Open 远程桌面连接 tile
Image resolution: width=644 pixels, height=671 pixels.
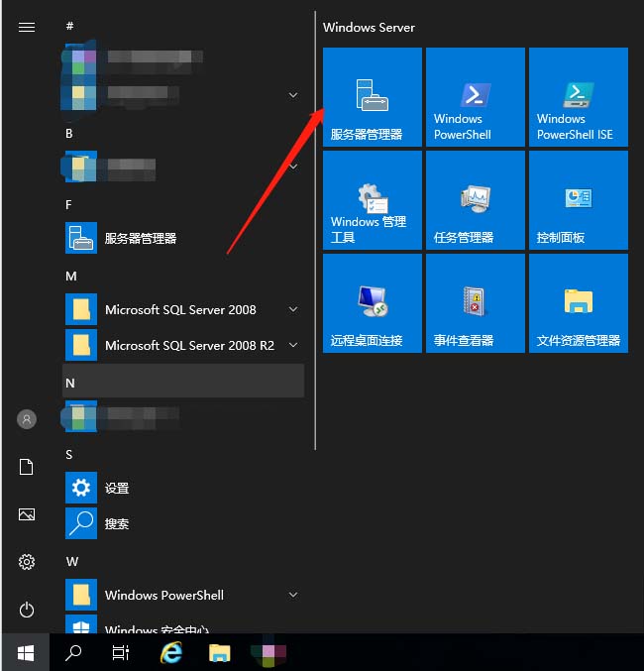tap(373, 303)
